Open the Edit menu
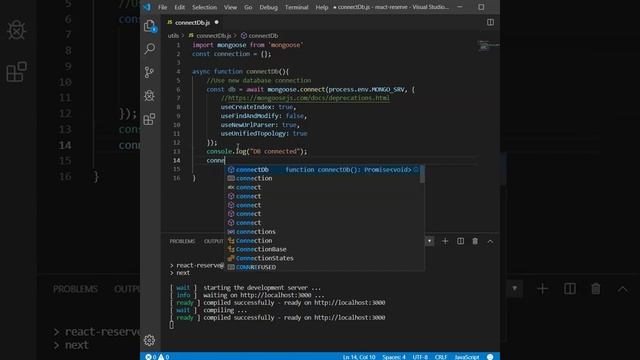Screen dimensions: 640x360 tap(179, 7)
